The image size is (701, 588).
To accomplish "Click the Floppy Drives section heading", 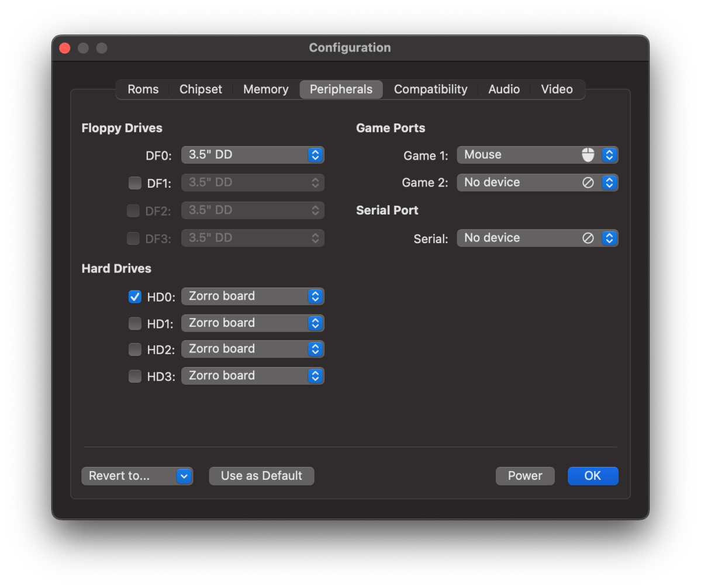I will click(x=122, y=128).
